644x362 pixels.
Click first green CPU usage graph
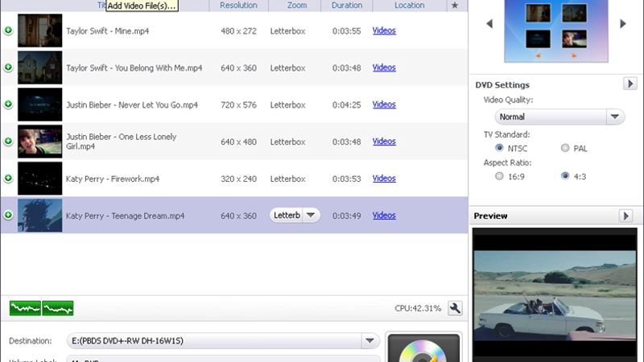tap(25, 308)
